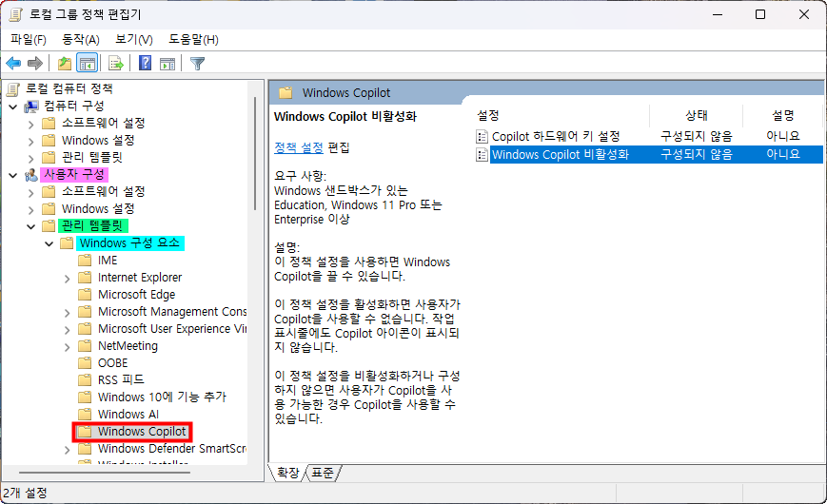This screenshot has width=827, height=504.
Task: Click the IME folder icon
Action: coord(85,261)
